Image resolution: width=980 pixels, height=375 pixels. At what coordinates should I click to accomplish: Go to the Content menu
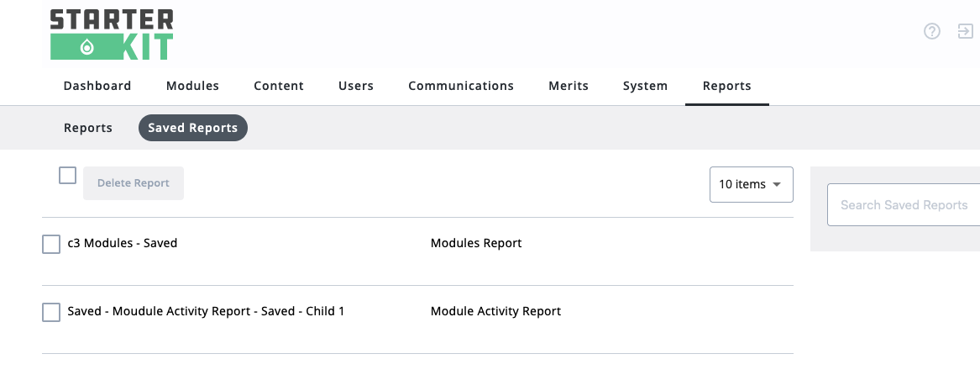279,86
